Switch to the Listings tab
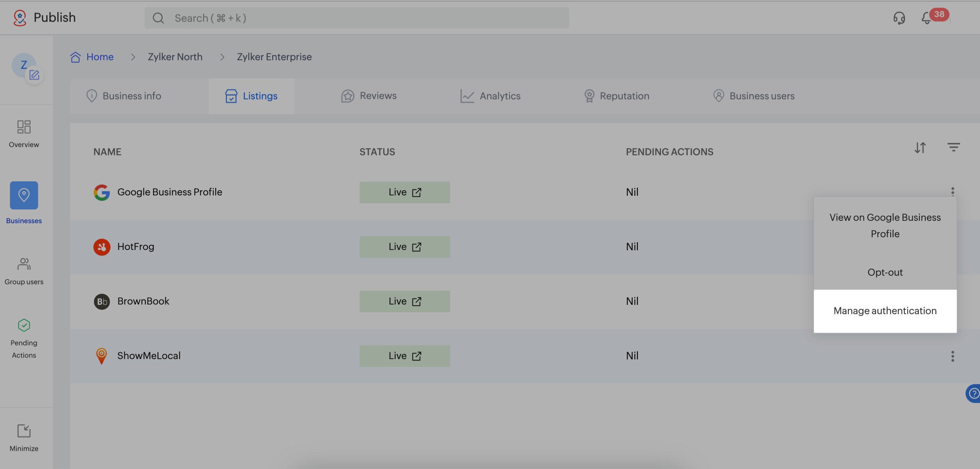This screenshot has width=980, height=469. click(x=251, y=96)
